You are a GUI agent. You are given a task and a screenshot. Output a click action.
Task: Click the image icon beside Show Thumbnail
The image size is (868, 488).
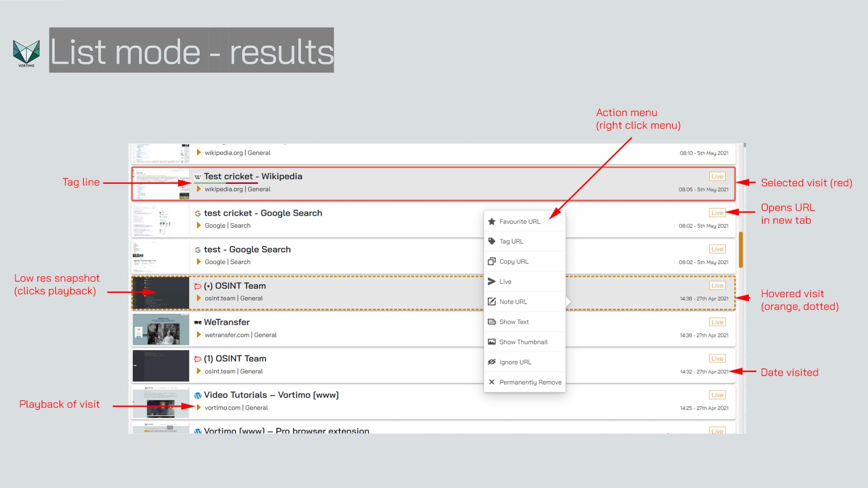tap(492, 342)
